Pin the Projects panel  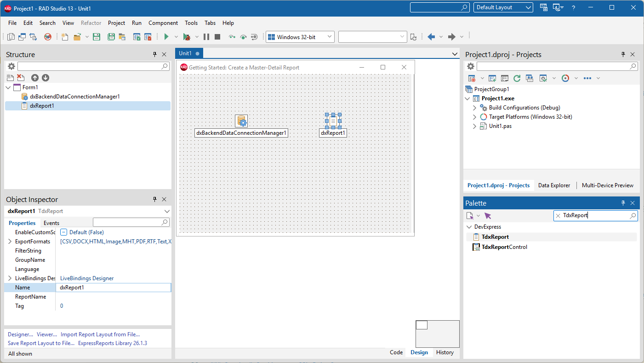click(x=623, y=54)
